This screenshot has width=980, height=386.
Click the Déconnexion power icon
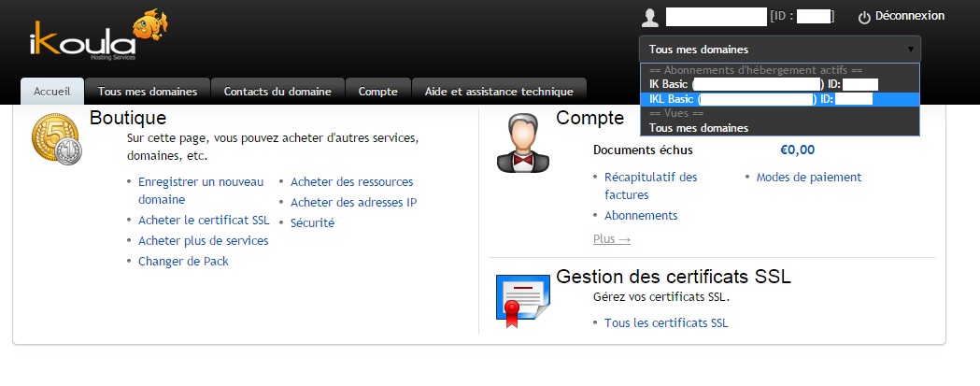pos(864,17)
